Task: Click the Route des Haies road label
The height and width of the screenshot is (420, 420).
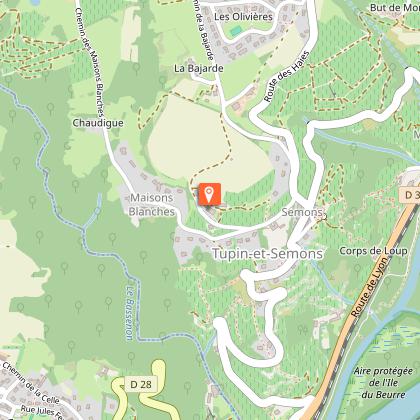Action: pyautogui.click(x=287, y=76)
